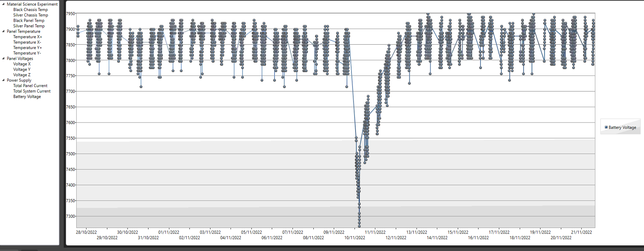Screen dimensions: 644x251
Task: Open Silver Panel Temp data
Action: pyautogui.click(x=29, y=26)
